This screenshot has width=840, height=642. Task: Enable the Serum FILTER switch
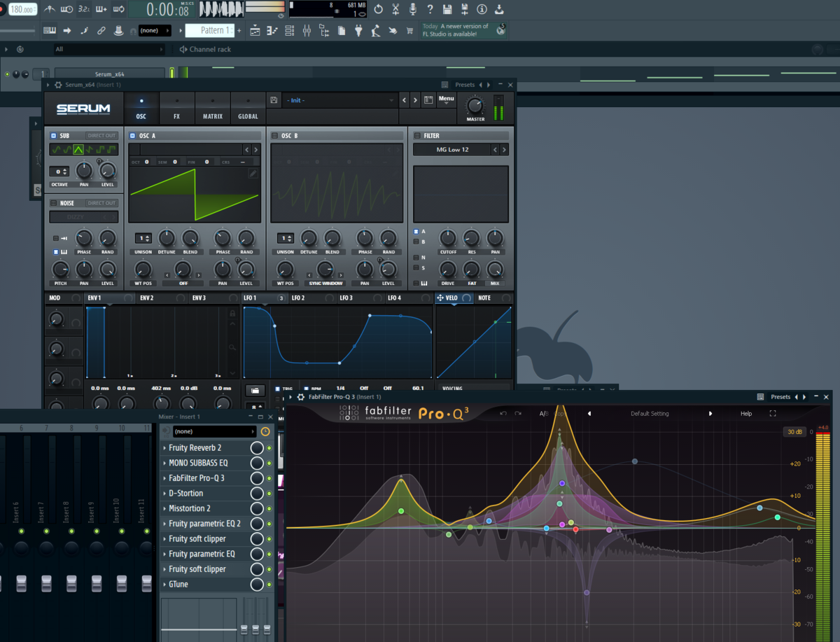pyautogui.click(x=416, y=136)
